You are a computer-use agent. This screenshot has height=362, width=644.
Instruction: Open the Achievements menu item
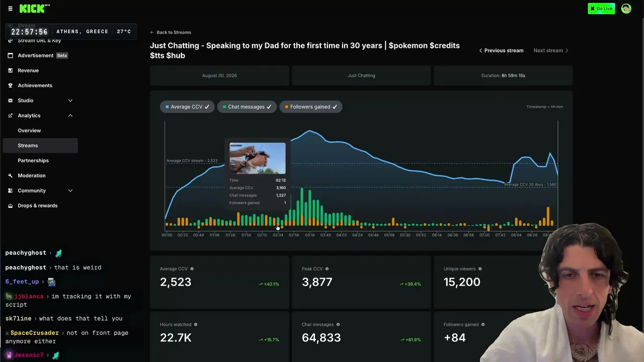(35, 85)
